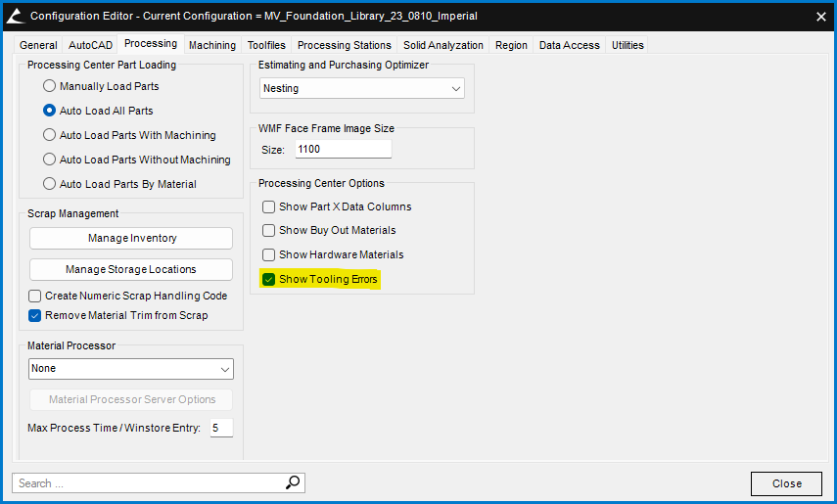
Task: Select Auto Load Parts By Material
Action: point(50,184)
